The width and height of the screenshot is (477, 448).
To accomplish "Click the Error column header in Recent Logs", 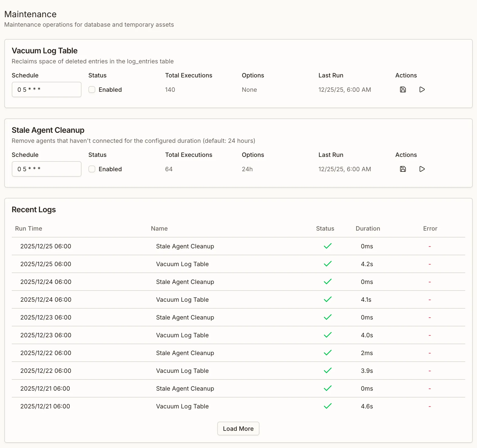I will 430,229.
